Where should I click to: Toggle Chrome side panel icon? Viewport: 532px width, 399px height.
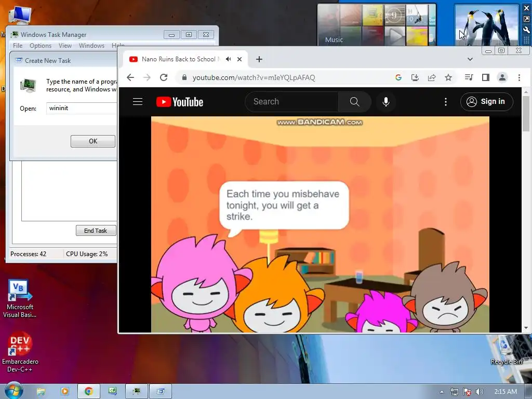point(486,78)
